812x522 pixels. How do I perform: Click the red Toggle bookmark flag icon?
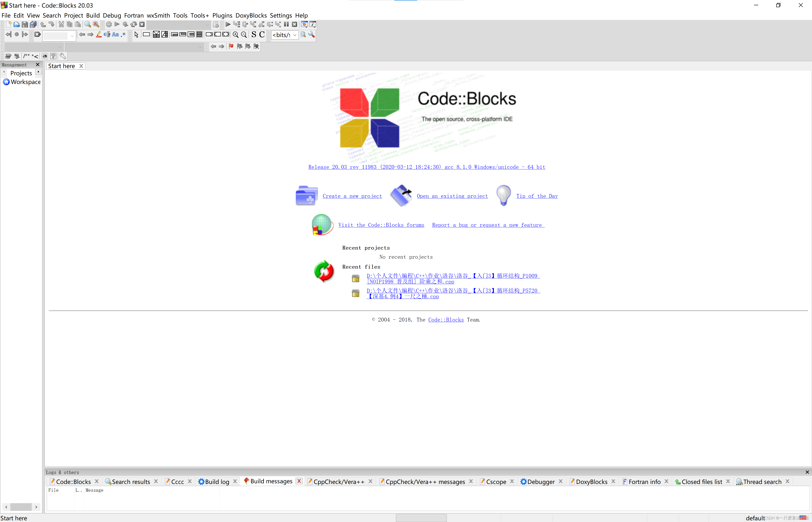point(231,47)
